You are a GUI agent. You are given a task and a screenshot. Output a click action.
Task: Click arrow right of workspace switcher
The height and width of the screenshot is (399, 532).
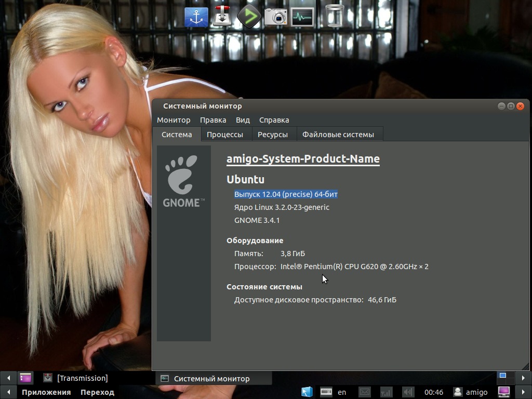523,378
